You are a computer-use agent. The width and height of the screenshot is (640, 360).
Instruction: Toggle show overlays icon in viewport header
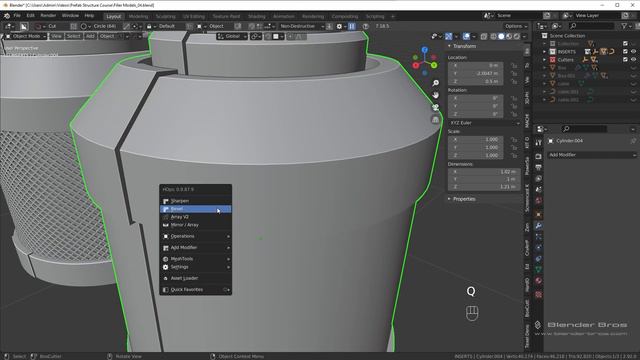[466, 37]
